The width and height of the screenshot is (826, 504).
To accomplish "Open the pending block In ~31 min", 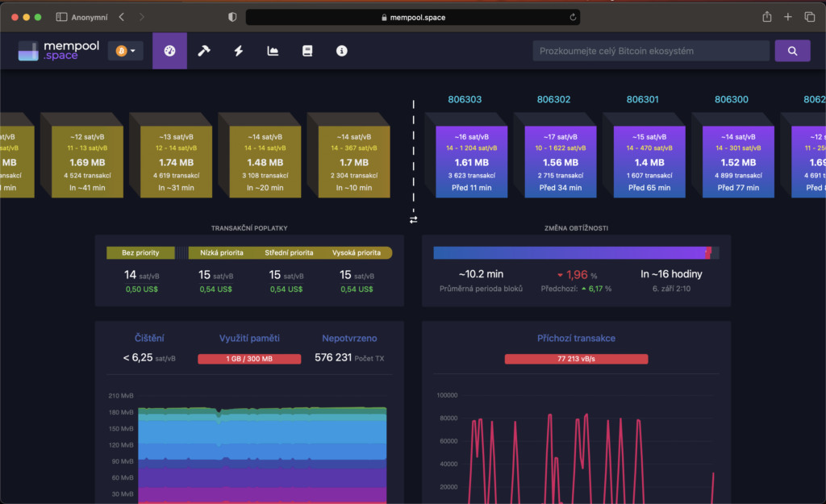I will point(176,161).
